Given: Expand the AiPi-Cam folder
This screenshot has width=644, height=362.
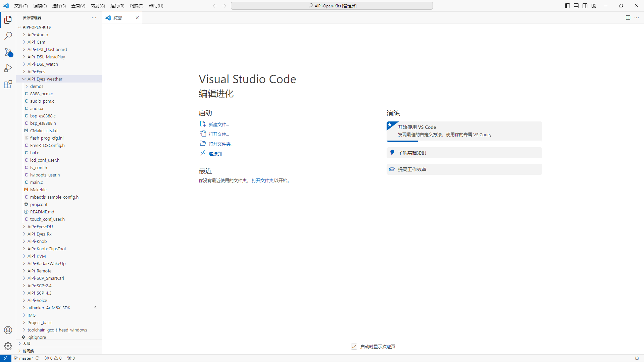Looking at the screenshot, I should point(59,42).
